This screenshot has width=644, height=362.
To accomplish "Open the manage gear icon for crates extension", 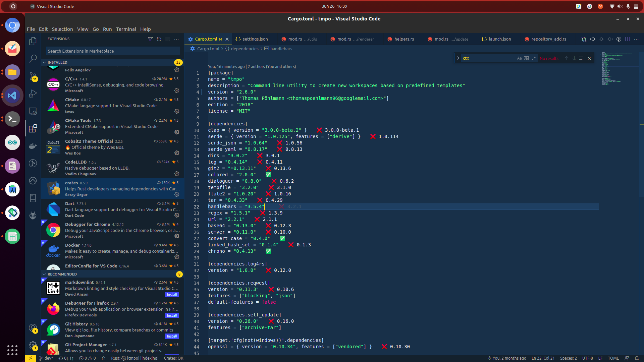I will click(177, 194).
